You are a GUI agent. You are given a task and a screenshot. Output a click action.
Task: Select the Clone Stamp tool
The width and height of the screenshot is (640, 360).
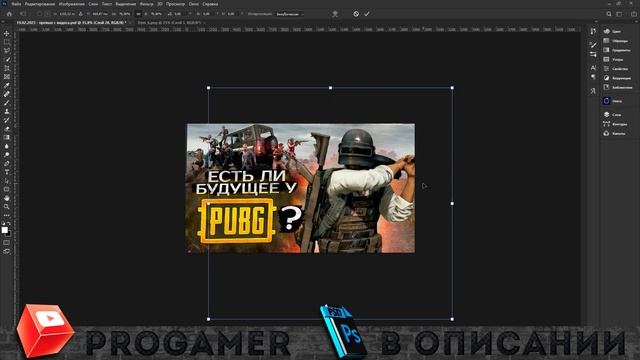(7, 111)
